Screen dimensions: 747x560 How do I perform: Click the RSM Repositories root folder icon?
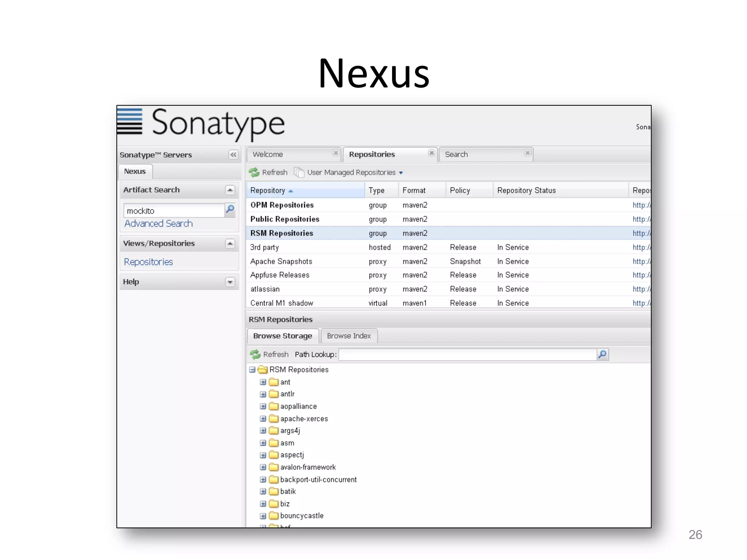(263, 370)
